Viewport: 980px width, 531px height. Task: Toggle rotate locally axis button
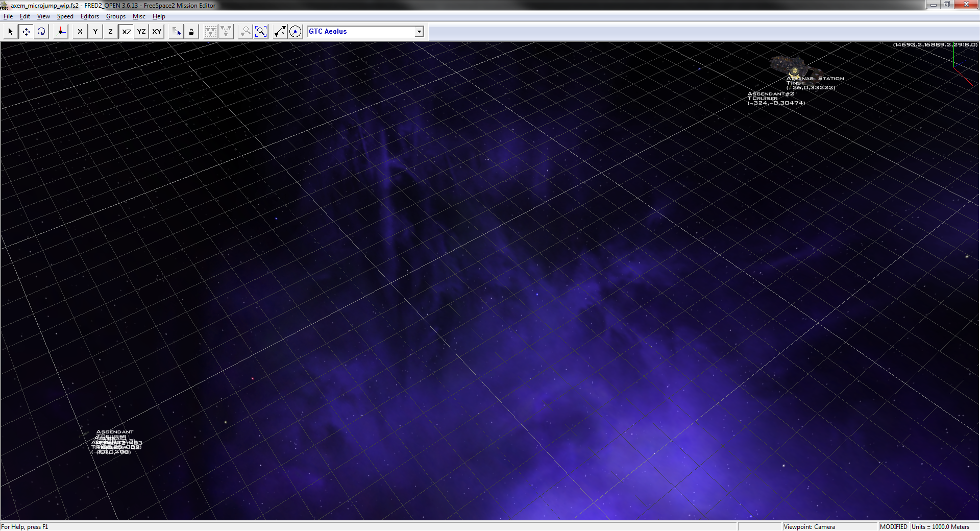click(61, 32)
